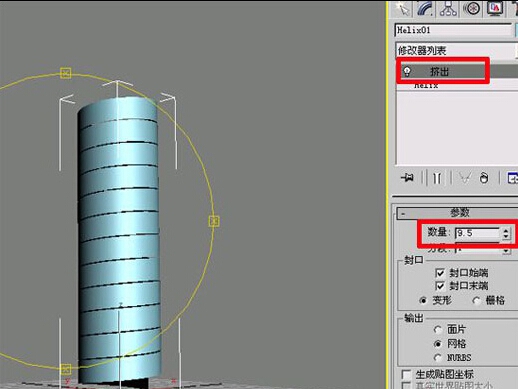Click the right yellow gizmo handle in viewport
Viewport: 518px width, 389px height.
pyautogui.click(x=214, y=221)
